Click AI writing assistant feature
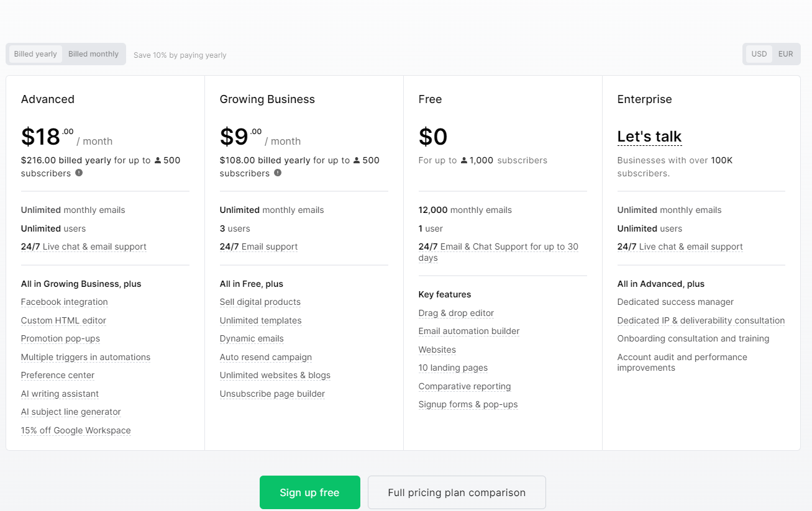This screenshot has height=511, width=812. tap(60, 394)
